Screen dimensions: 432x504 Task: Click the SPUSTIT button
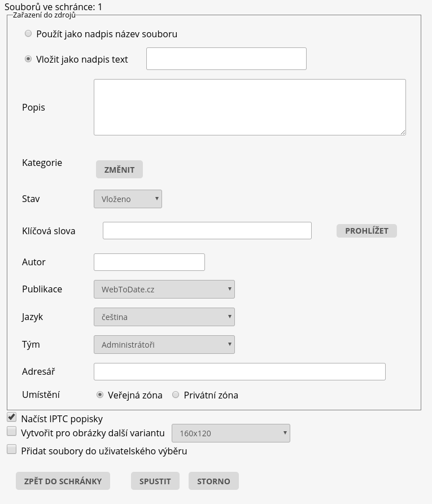coord(155,481)
